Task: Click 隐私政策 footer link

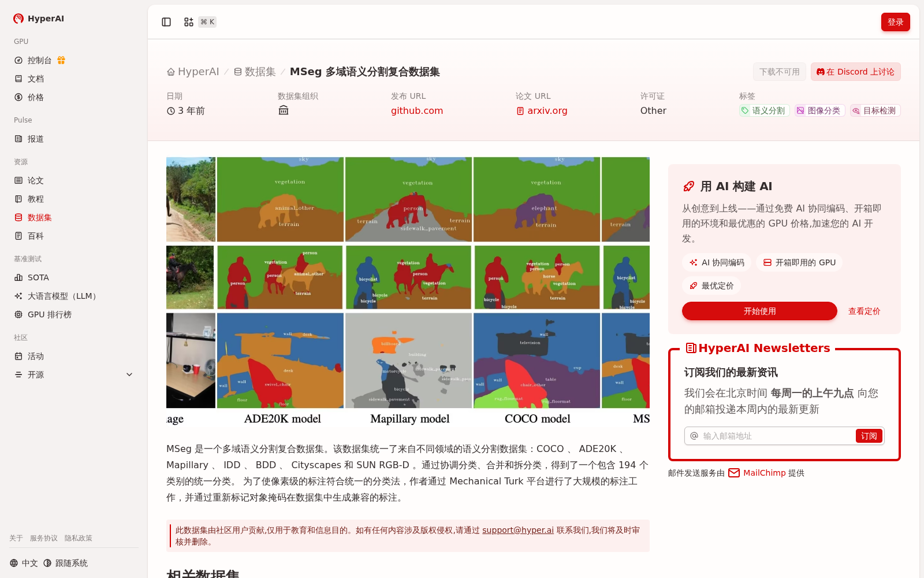Action: click(79, 538)
